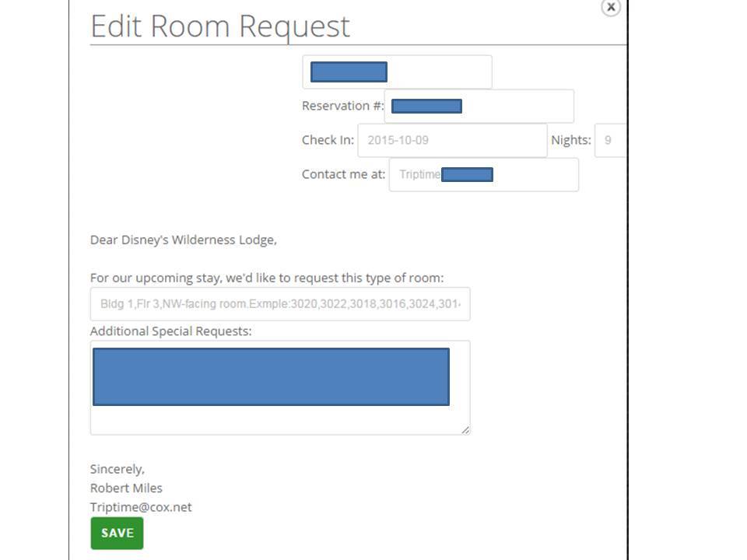Click the Edit Room Request heading

220,26
